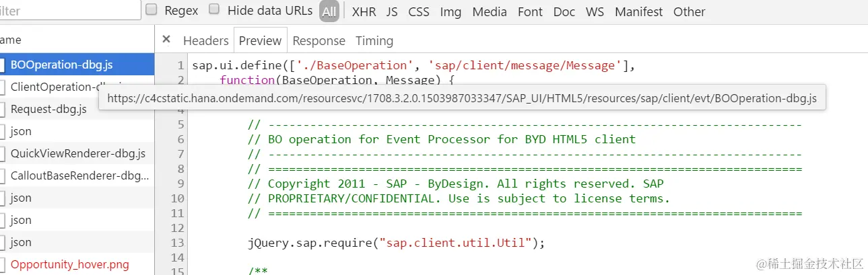Click the PROPRIETARY/CONFIDENTIAL comment line
868x275 pixels.
(459, 198)
